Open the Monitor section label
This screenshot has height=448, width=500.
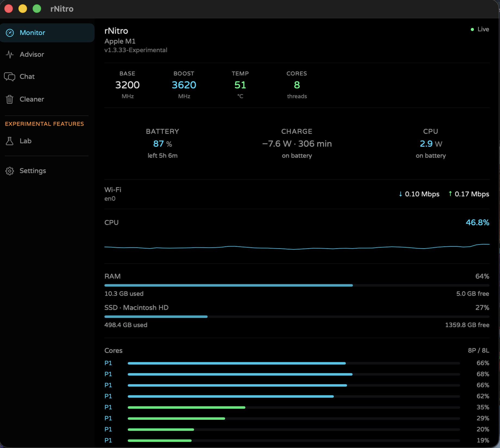32,33
